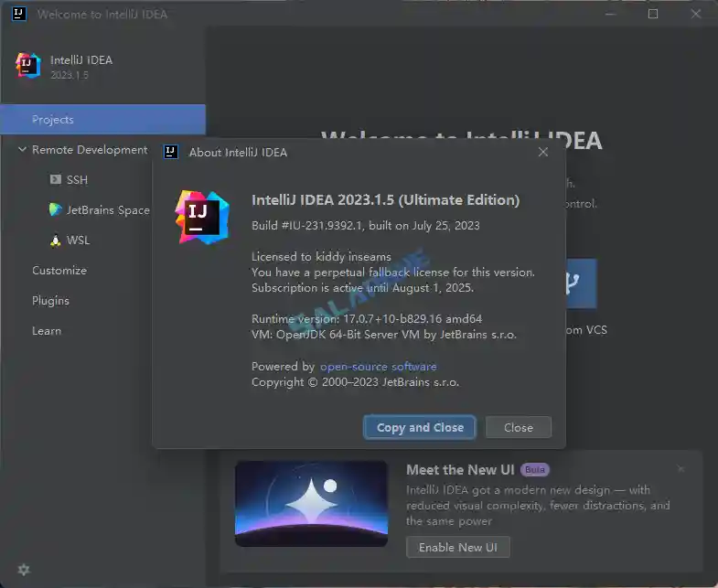This screenshot has height=588, width=718.
Task: Click the New UI promotional thumbnail
Action: click(311, 504)
